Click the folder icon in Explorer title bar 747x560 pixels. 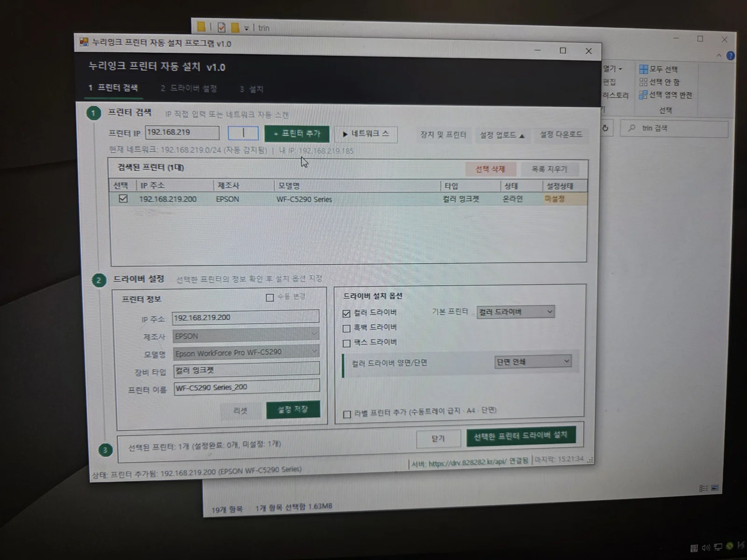[201, 27]
